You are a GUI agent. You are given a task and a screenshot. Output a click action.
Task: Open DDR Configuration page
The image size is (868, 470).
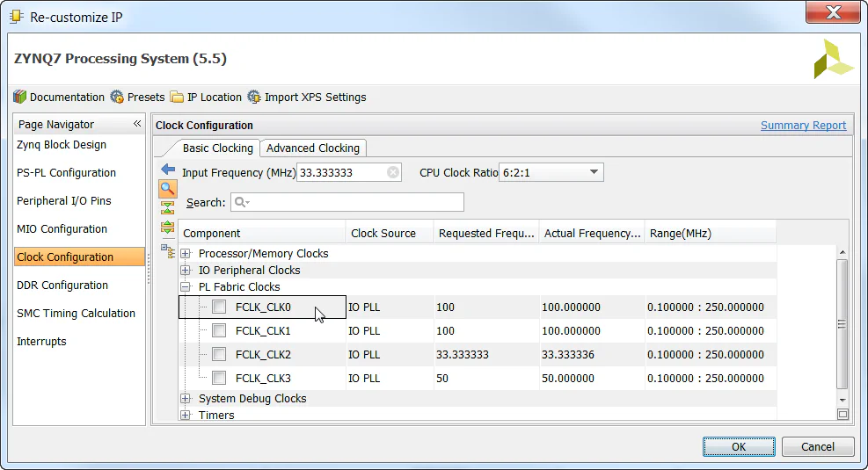[x=62, y=286]
